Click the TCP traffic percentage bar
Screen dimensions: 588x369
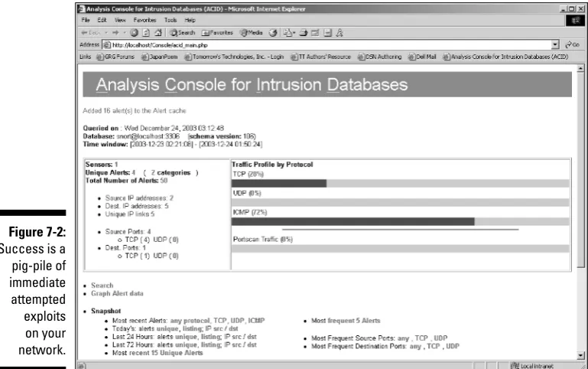[400, 184]
